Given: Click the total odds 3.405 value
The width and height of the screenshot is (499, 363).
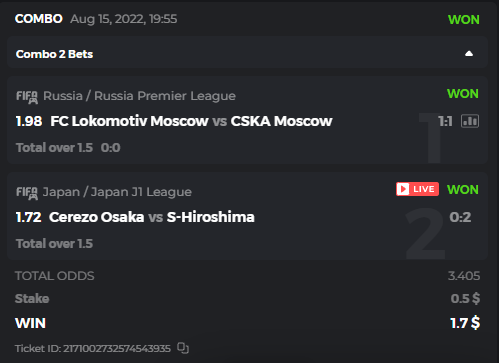Looking at the screenshot, I should tap(464, 276).
